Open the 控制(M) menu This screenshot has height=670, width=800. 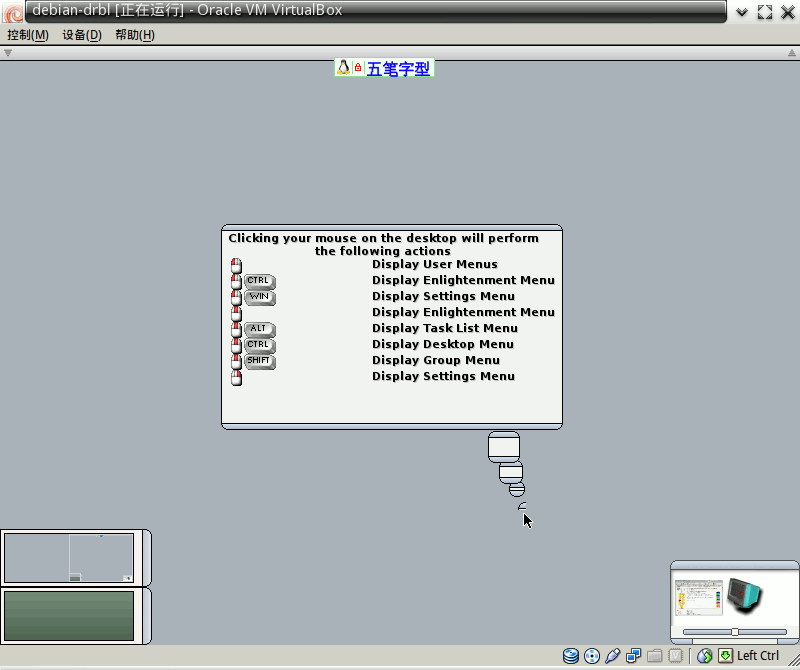click(28, 35)
